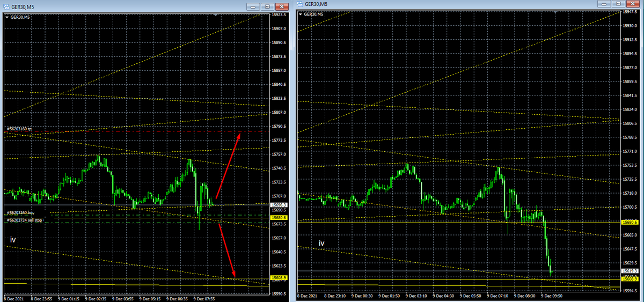
Task: Click the chart icon in left window's title bar
Action: [6, 6]
